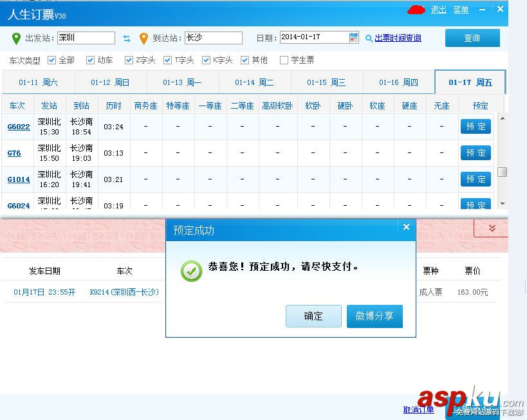Click the magnifier icon beside 出票时间查询
The image size is (527, 420).
[369, 39]
